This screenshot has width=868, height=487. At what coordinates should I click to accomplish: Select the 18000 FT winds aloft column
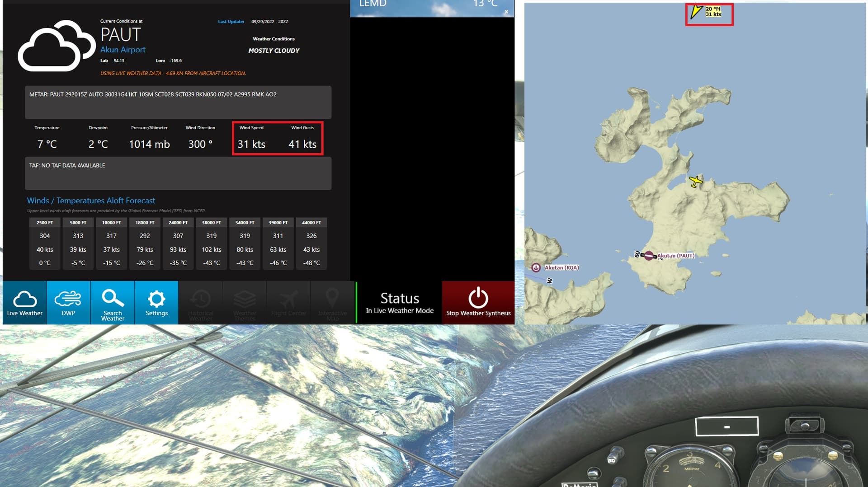coord(145,243)
